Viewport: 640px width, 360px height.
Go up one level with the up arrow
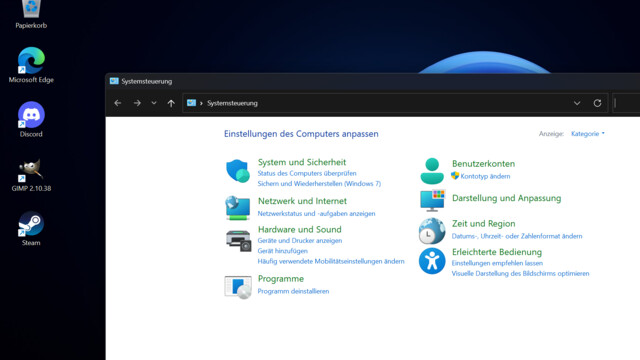point(171,103)
